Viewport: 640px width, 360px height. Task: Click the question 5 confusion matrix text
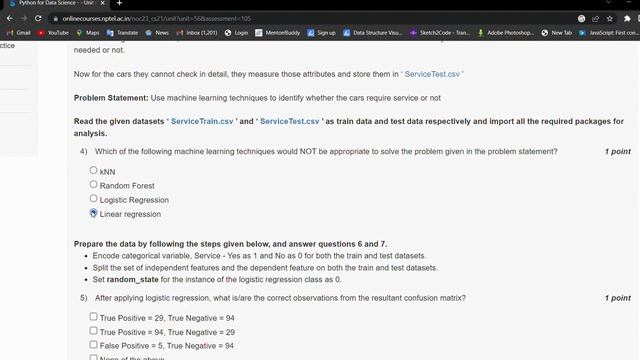(280, 298)
